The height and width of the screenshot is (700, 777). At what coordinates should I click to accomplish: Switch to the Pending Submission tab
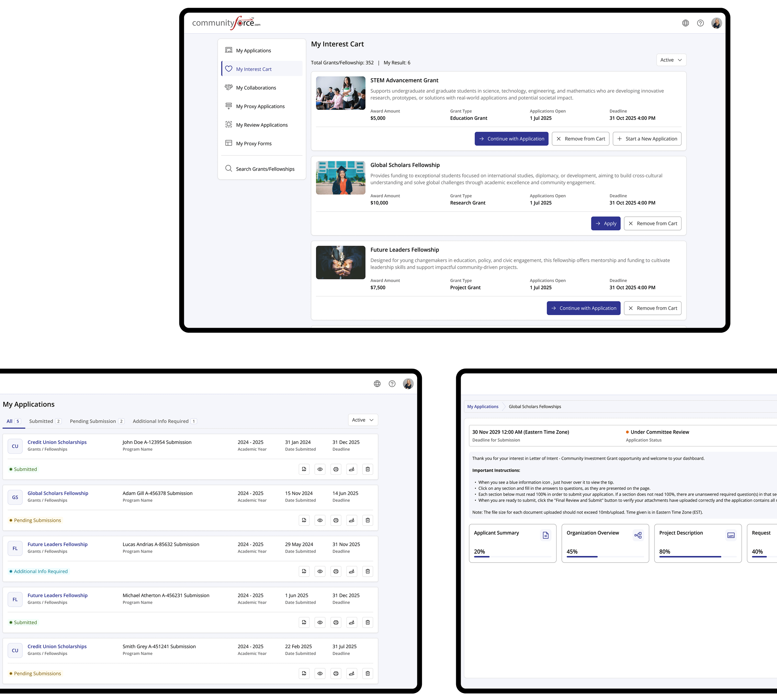(x=93, y=421)
